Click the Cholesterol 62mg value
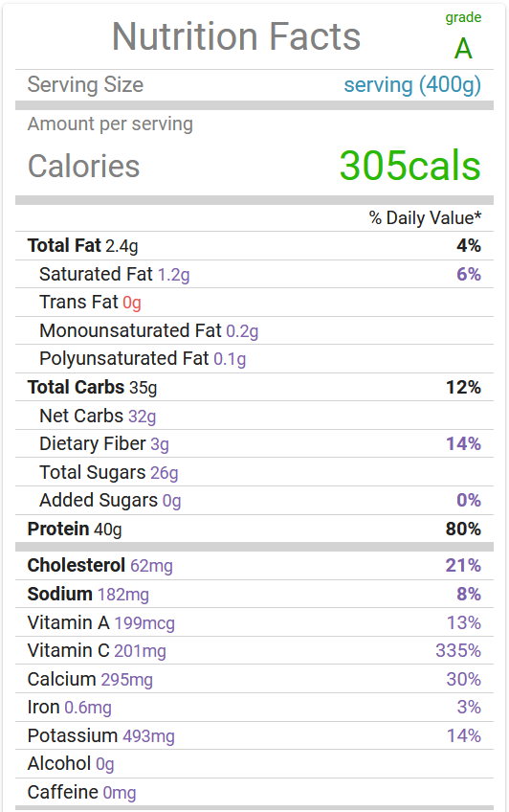The height and width of the screenshot is (812, 509). coord(151,566)
